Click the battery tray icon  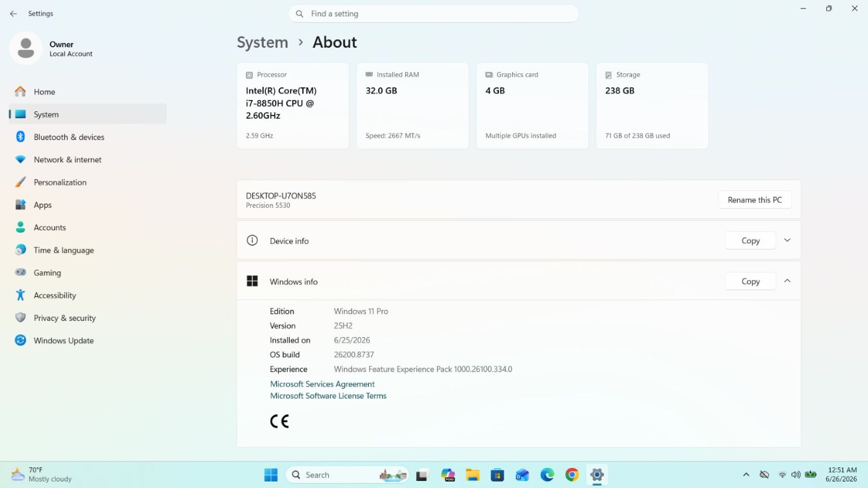[811, 474]
